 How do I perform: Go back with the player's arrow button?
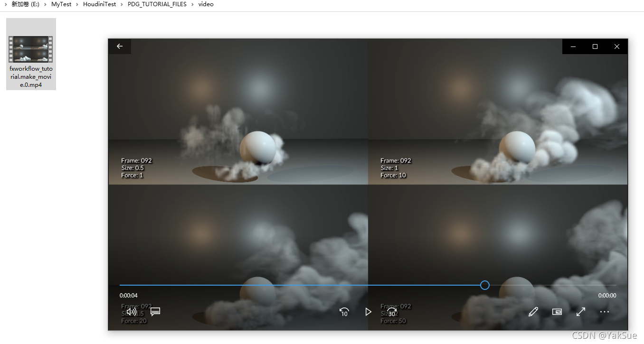click(120, 46)
